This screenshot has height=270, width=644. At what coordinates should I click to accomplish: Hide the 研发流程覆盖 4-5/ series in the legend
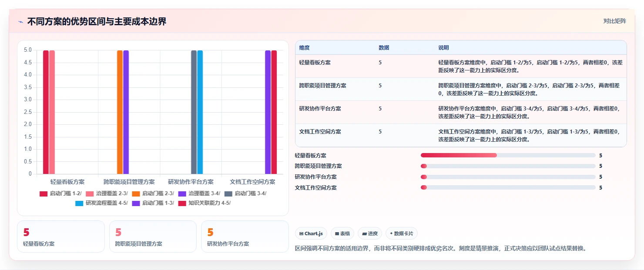(101, 203)
